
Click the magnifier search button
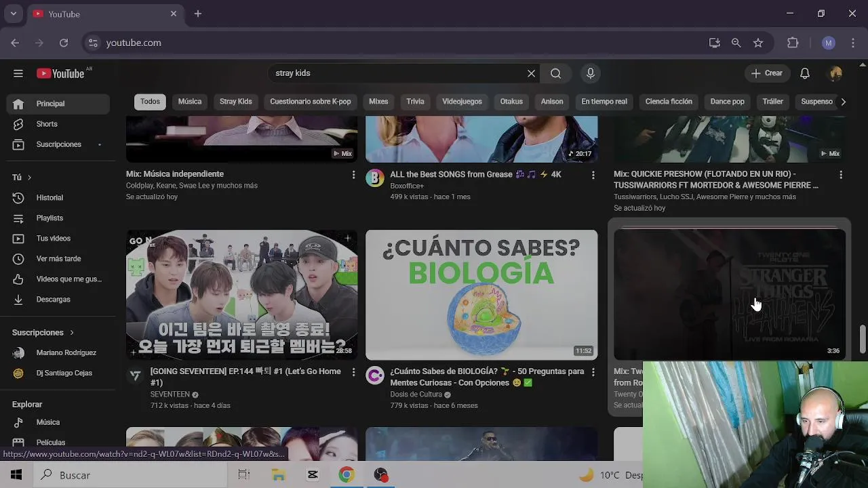(555, 73)
